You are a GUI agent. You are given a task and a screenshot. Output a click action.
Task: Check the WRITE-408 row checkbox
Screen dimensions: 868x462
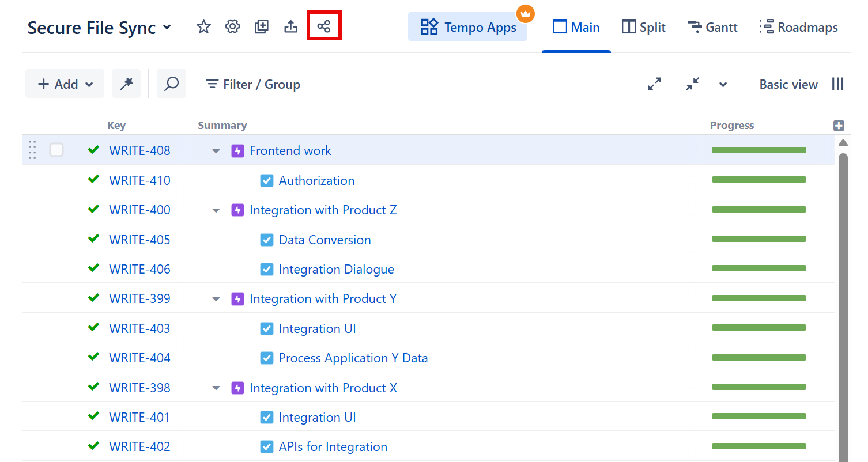tap(56, 150)
